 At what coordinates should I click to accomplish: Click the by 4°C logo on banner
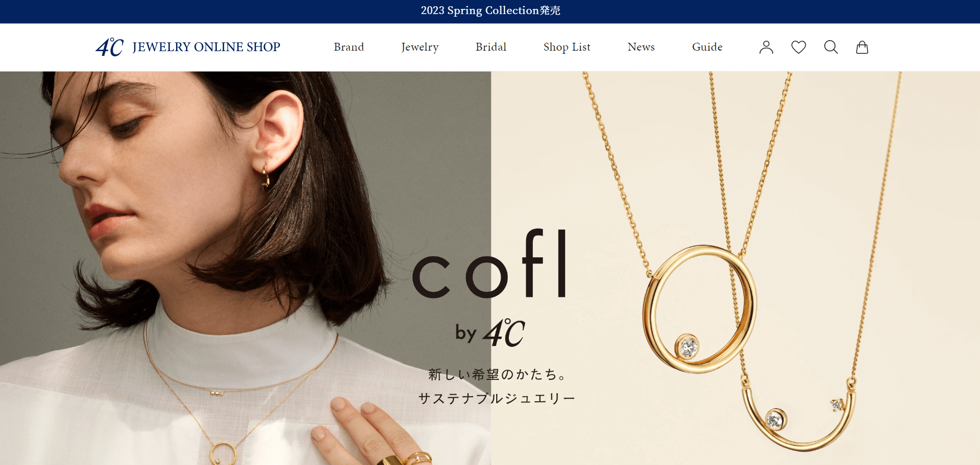[x=490, y=332]
